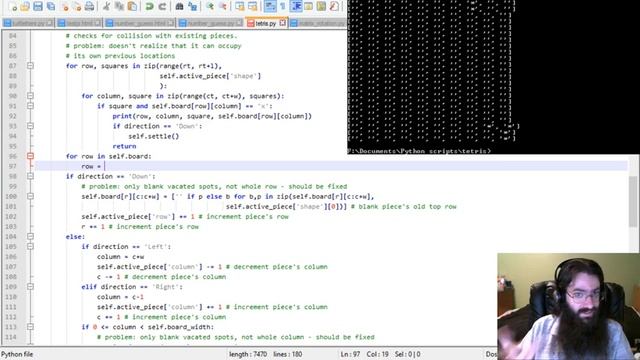Click the Open file folder icon
The height and width of the screenshot is (360, 640).
[x=25, y=6]
